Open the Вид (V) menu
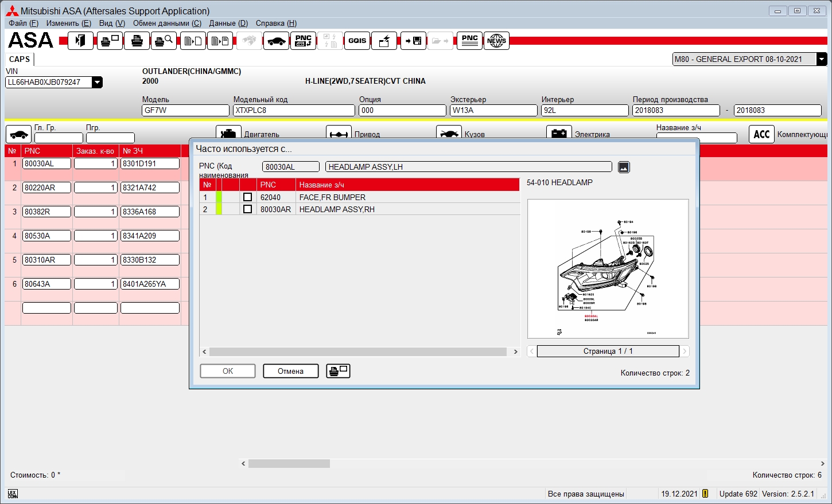This screenshot has width=832, height=504. click(112, 23)
